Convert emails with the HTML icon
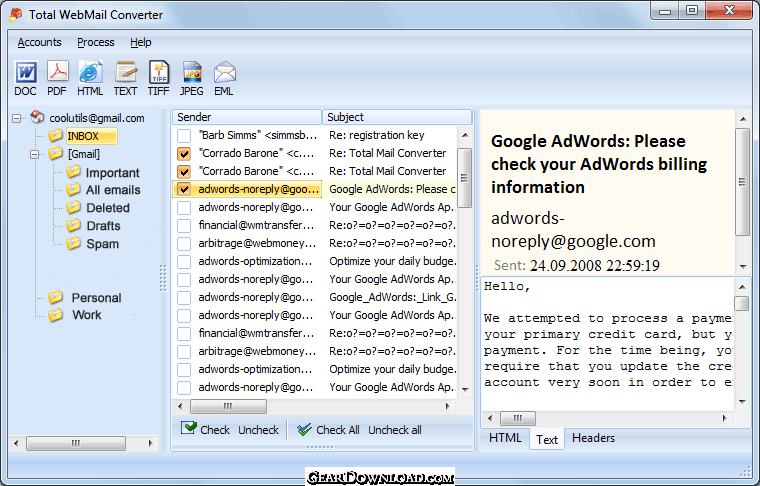The height and width of the screenshot is (486, 760). pyautogui.click(x=91, y=73)
